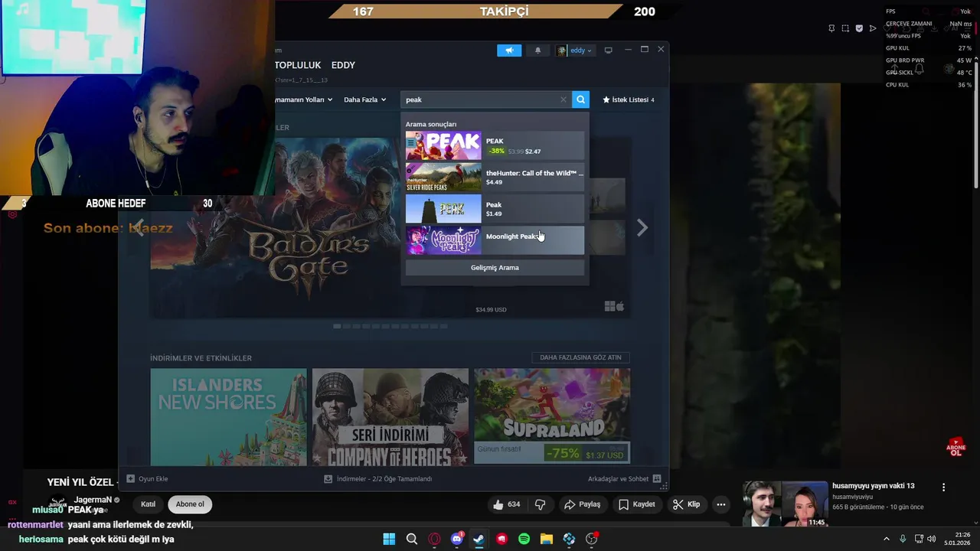
Task: Click the browser pin icon at top
Action: coord(831,28)
